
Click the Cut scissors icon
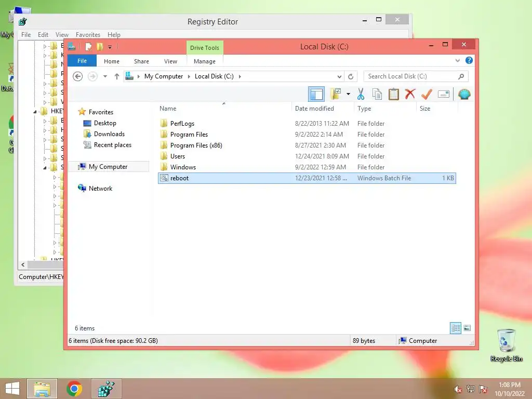point(361,94)
